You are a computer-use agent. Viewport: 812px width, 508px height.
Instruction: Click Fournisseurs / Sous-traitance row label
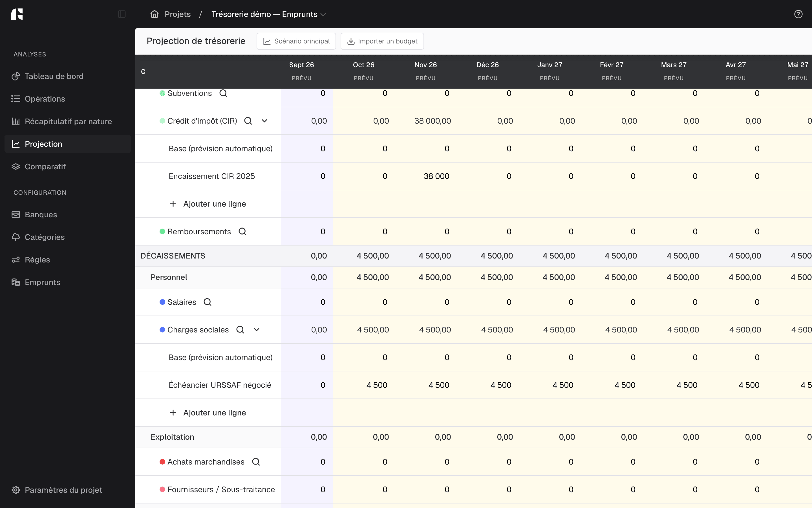[221, 490]
